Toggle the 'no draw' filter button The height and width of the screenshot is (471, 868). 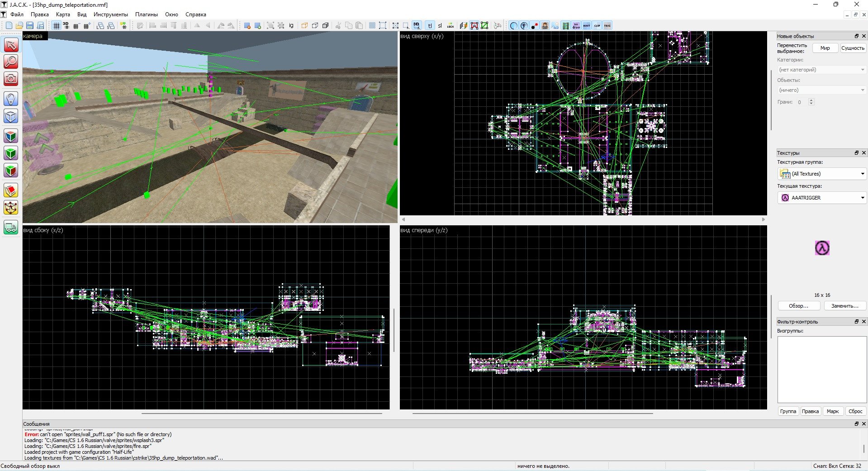point(576,26)
